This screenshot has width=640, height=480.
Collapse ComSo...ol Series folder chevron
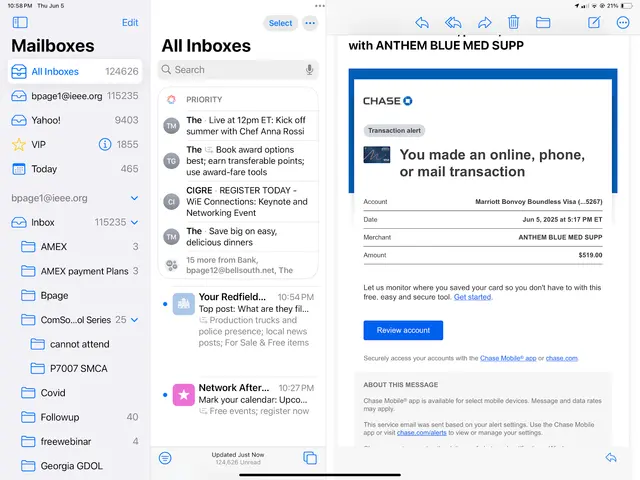pyautogui.click(x=135, y=320)
